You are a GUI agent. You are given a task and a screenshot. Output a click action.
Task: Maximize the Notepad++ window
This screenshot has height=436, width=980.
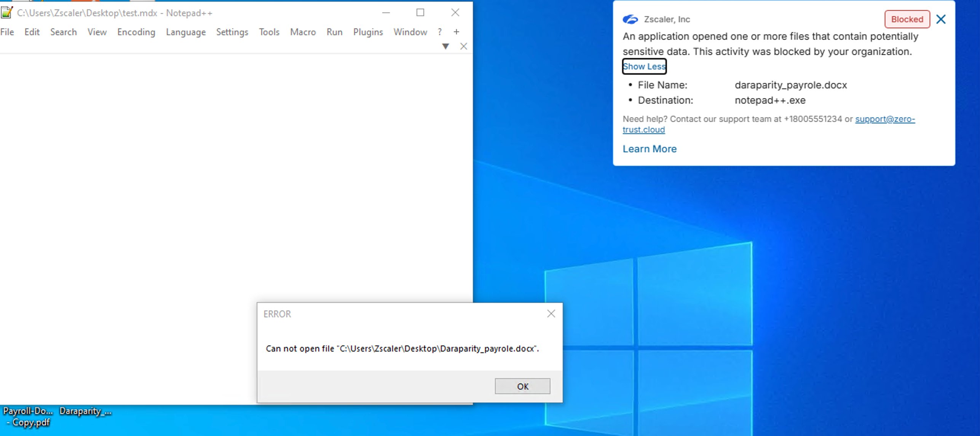point(420,13)
